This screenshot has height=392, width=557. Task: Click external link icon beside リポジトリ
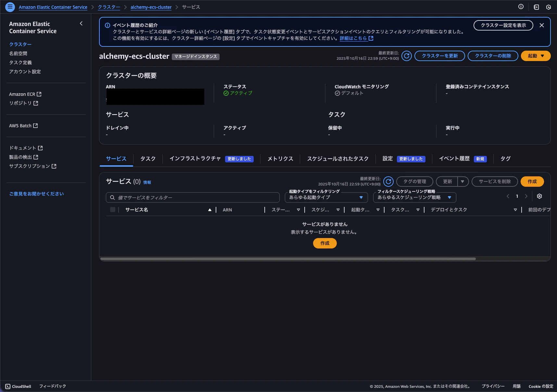point(36,103)
